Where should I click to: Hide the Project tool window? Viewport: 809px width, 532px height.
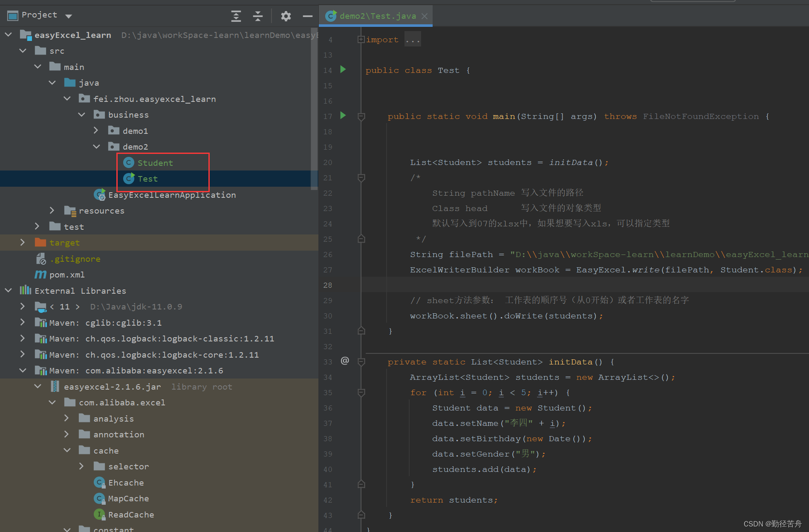(x=308, y=16)
